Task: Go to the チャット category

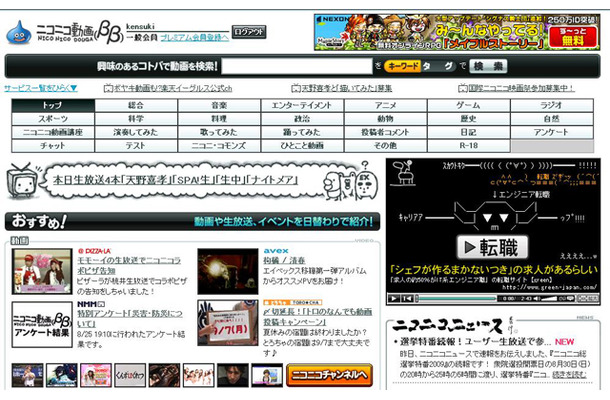Action: 53,146
